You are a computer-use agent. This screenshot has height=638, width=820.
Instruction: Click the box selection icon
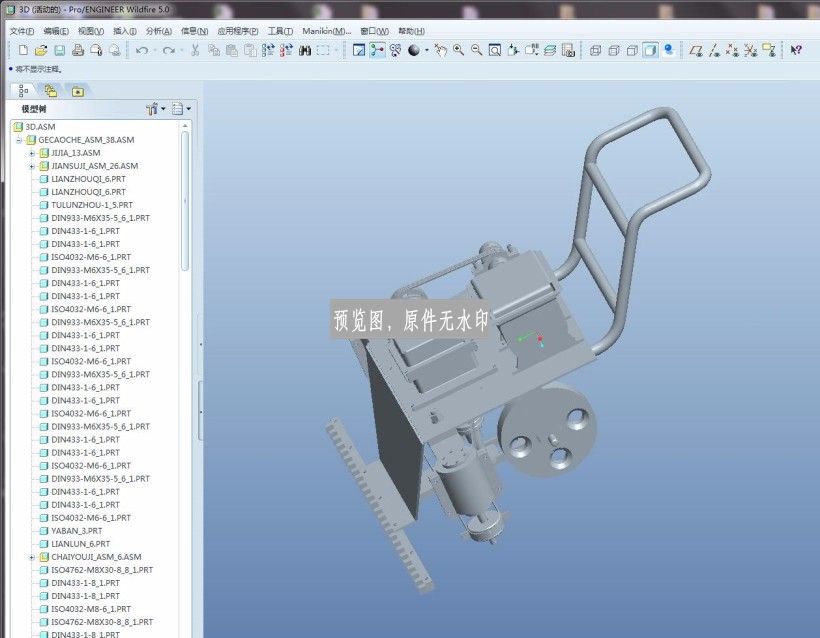pyautogui.click(x=323, y=50)
